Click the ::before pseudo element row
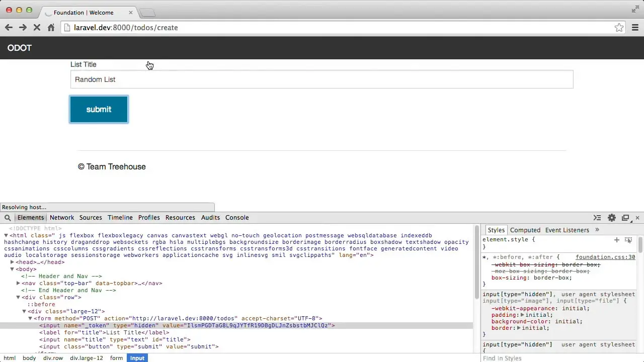The height and width of the screenshot is (362, 644). 41,304
